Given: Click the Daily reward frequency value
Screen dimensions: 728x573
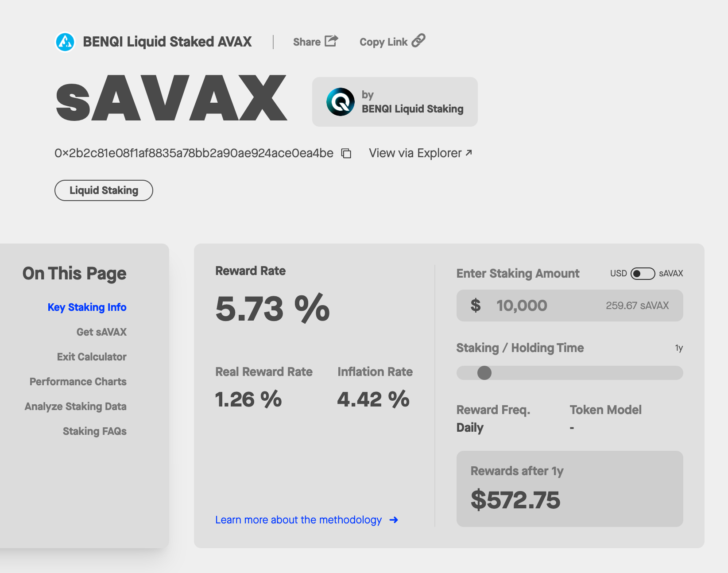Looking at the screenshot, I should (x=470, y=428).
